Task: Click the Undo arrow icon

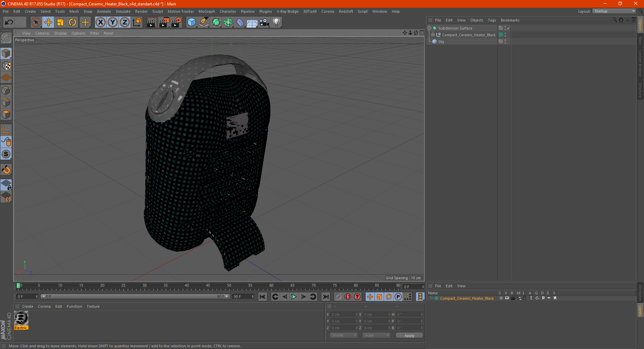Action: [x=9, y=22]
